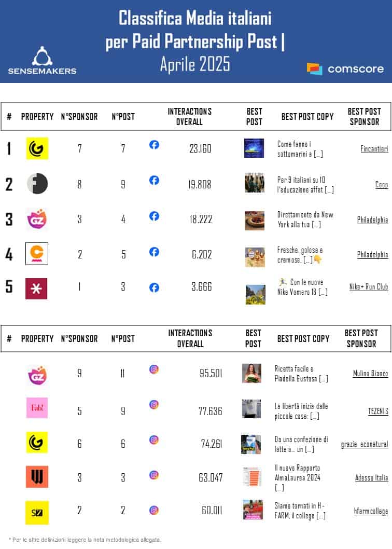
Task: Click the Instagram icon beside 95.501 interactions
Action: tap(154, 369)
